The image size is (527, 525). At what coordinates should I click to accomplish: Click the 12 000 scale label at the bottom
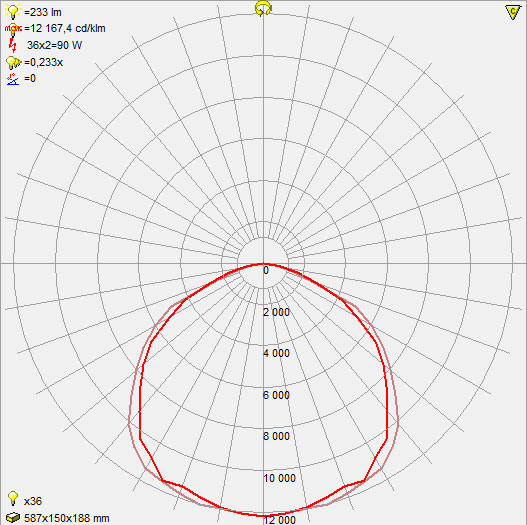point(279,520)
